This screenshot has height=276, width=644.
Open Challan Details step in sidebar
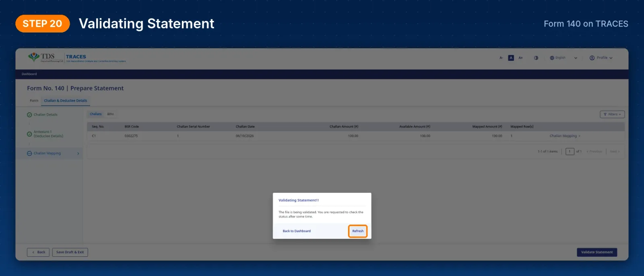(45, 115)
